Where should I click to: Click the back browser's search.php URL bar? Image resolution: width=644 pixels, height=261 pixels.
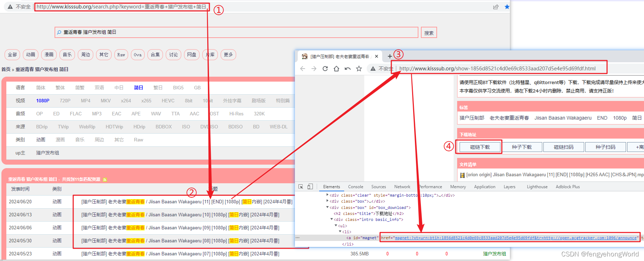pyautogui.click(x=121, y=7)
